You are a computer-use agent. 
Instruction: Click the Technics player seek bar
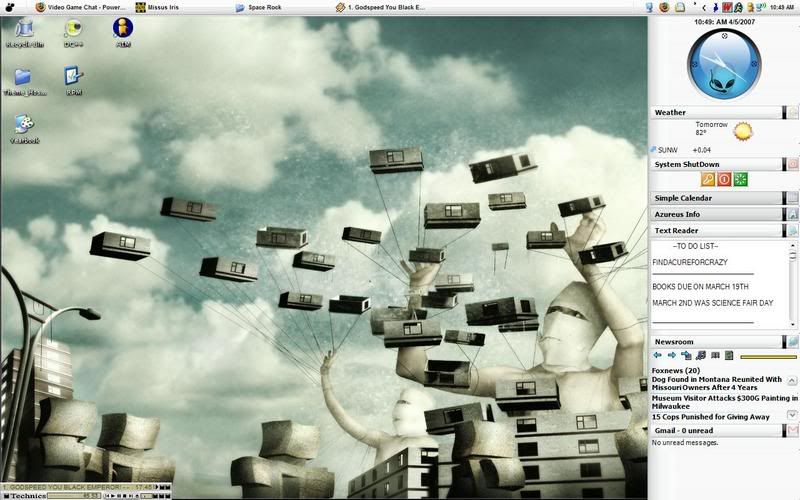[x=74, y=495]
